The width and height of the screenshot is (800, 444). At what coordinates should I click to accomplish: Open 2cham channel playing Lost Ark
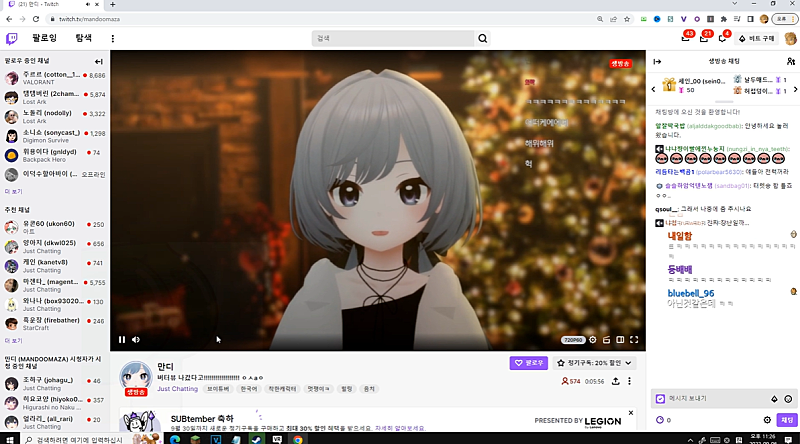point(55,97)
